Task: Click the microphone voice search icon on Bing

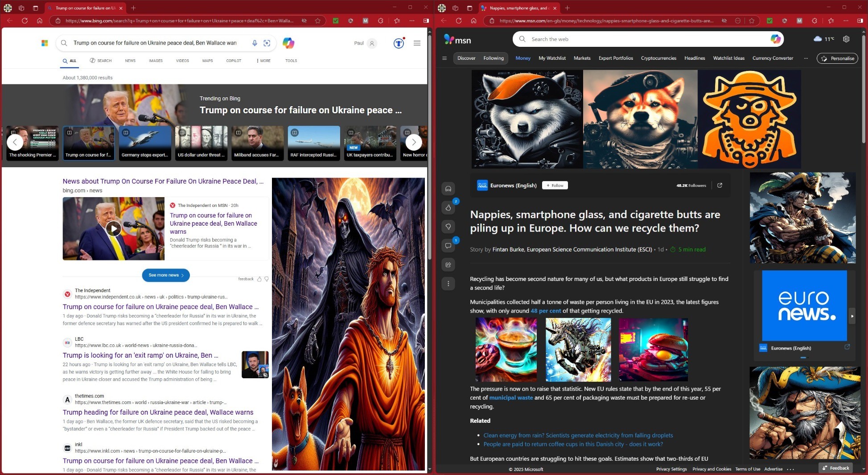Action: point(255,43)
